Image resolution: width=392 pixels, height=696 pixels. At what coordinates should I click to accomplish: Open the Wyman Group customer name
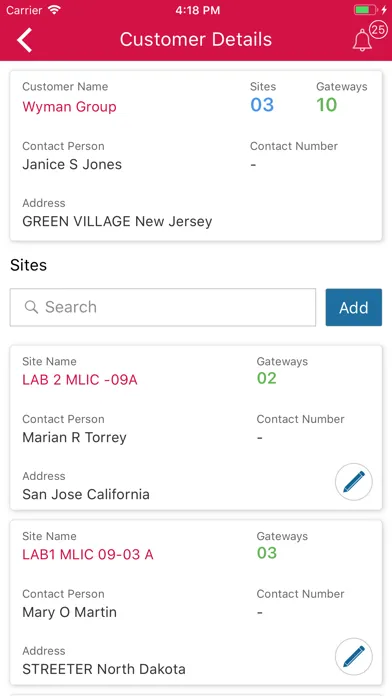pos(69,107)
